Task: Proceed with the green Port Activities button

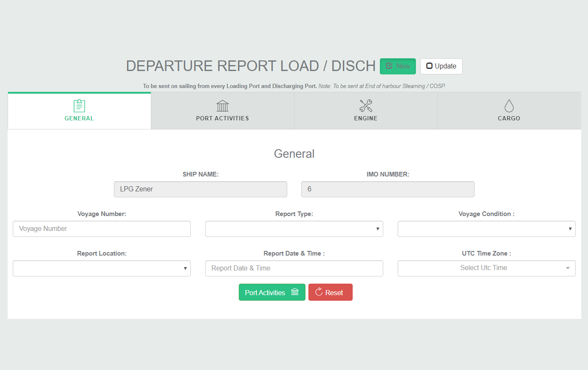Action: pos(265,293)
